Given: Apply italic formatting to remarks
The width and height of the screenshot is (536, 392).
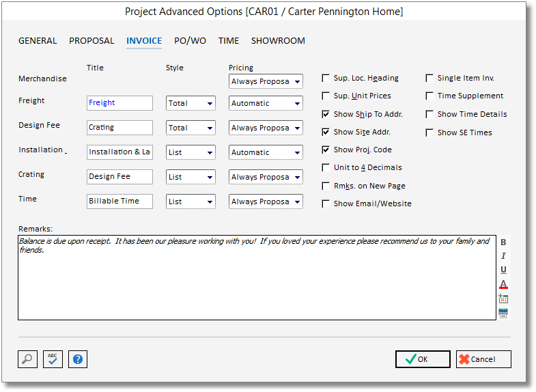Looking at the screenshot, I should pos(503,255).
